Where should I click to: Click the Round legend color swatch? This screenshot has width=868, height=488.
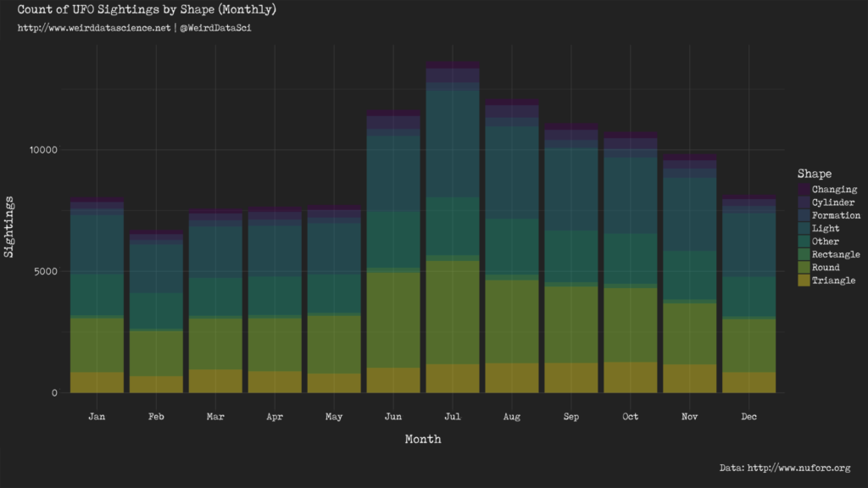(x=804, y=267)
